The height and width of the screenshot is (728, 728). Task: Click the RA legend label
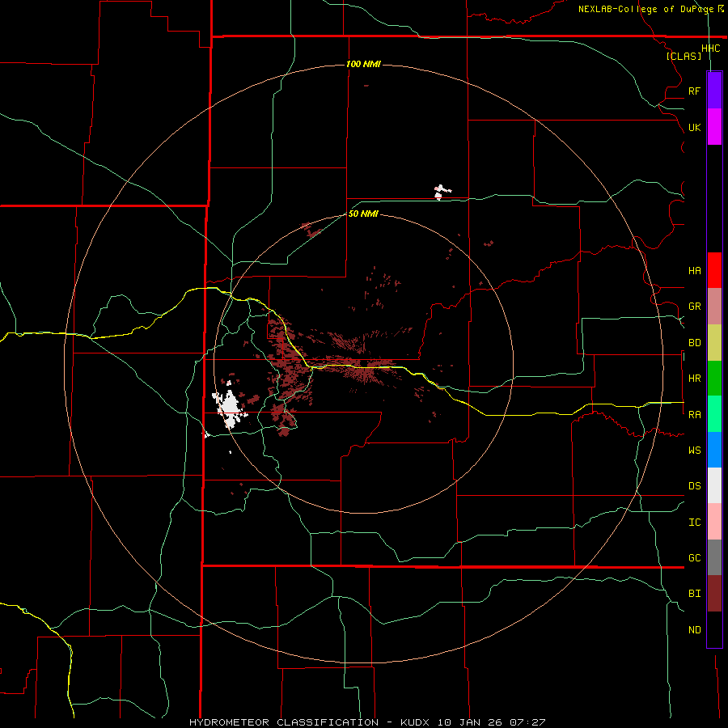click(694, 415)
